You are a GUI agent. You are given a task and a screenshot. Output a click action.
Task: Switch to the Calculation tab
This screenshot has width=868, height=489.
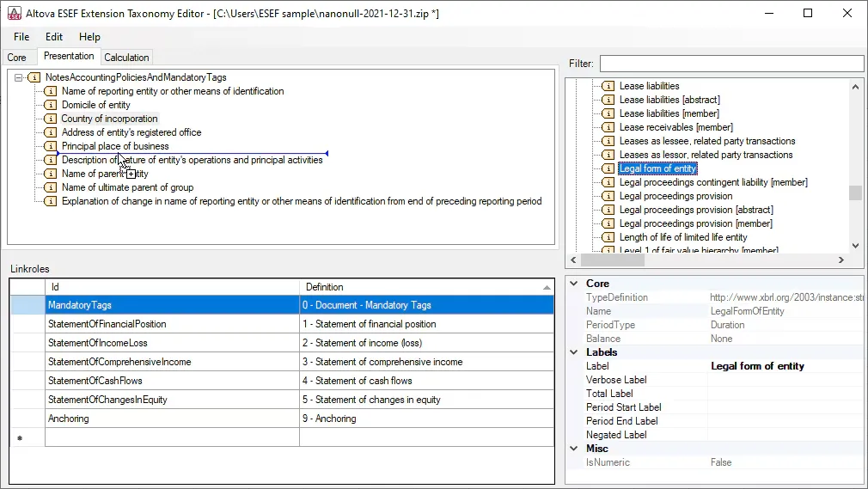pos(126,58)
